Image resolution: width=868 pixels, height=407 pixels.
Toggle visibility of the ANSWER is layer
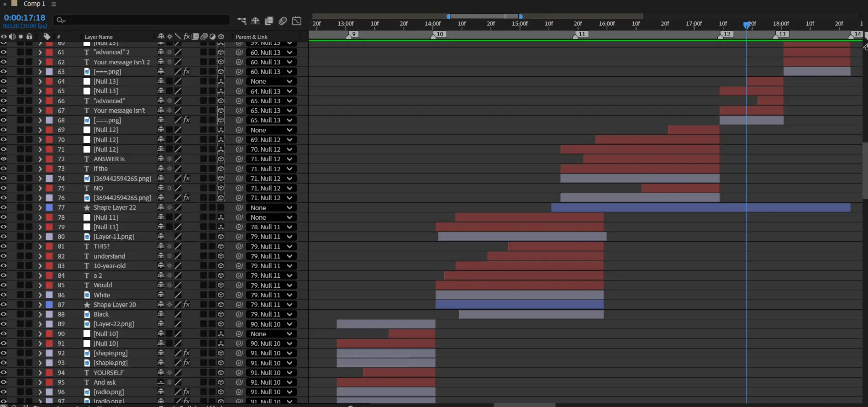[x=4, y=159]
